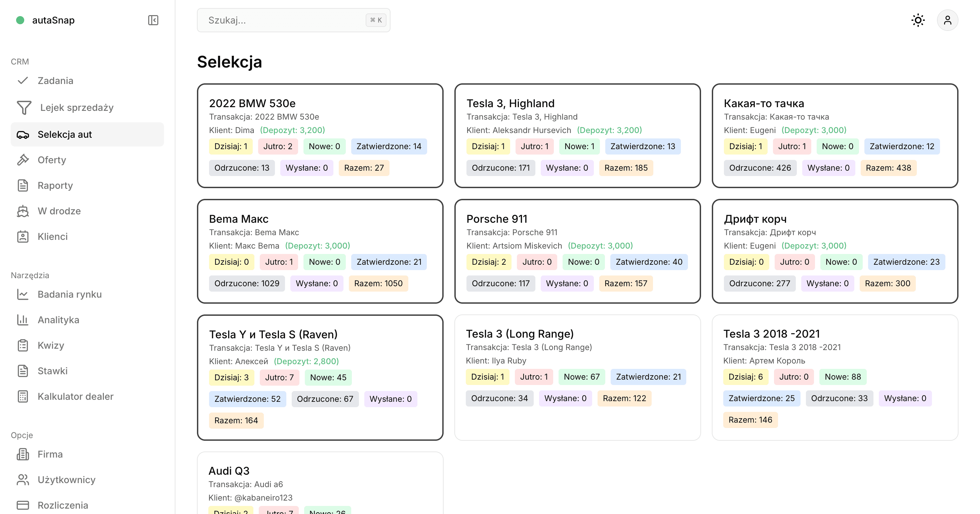Click Wysłane: 0 on Tesla 3 2018 -2021 card
The width and height of the screenshot is (980, 514).
click(x=905, y=398)
